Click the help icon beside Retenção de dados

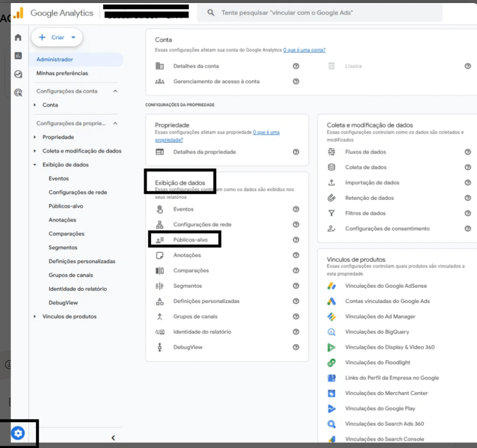467,198
